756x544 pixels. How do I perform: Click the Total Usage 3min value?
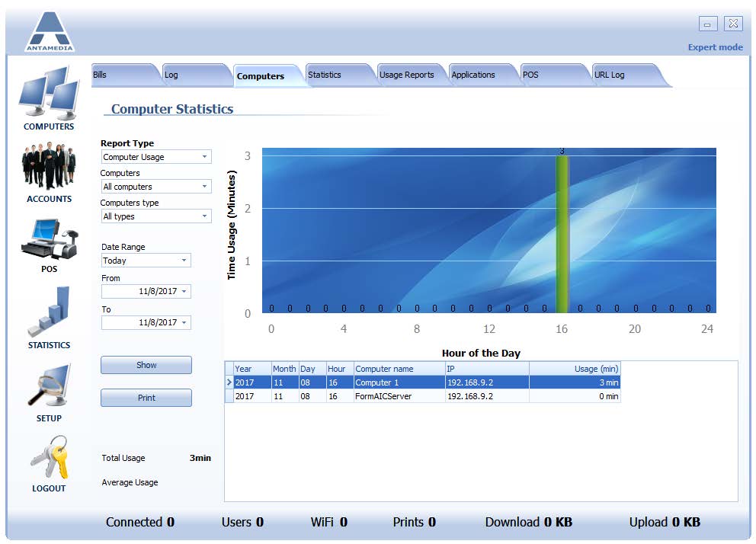click(x=200, y=458)
